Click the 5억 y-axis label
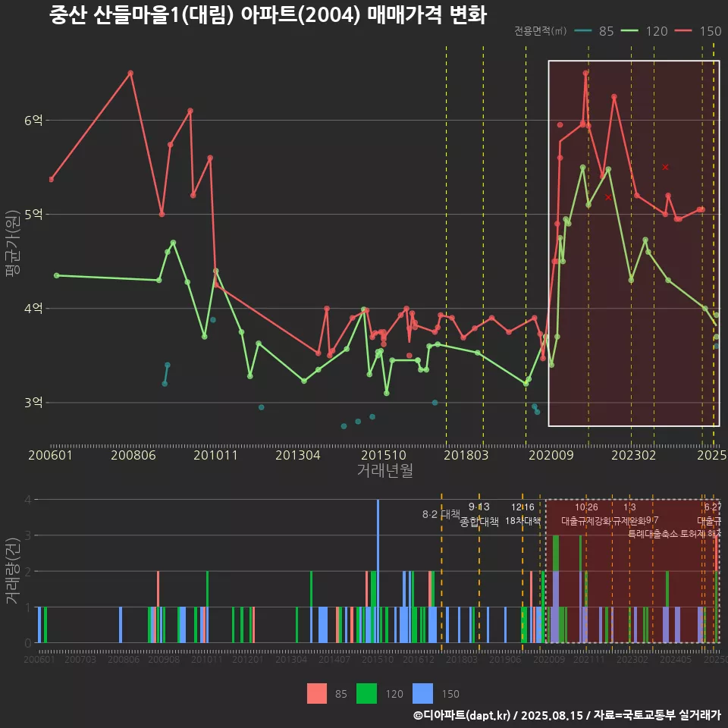This screenshot has width=728, height=728. tap(33, 215)
